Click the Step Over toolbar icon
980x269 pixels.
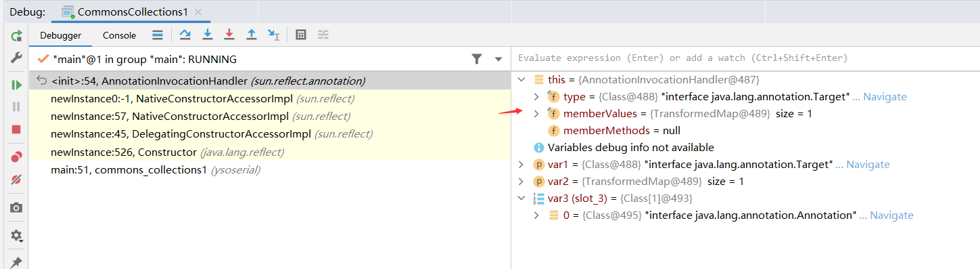tap(185, 35)
